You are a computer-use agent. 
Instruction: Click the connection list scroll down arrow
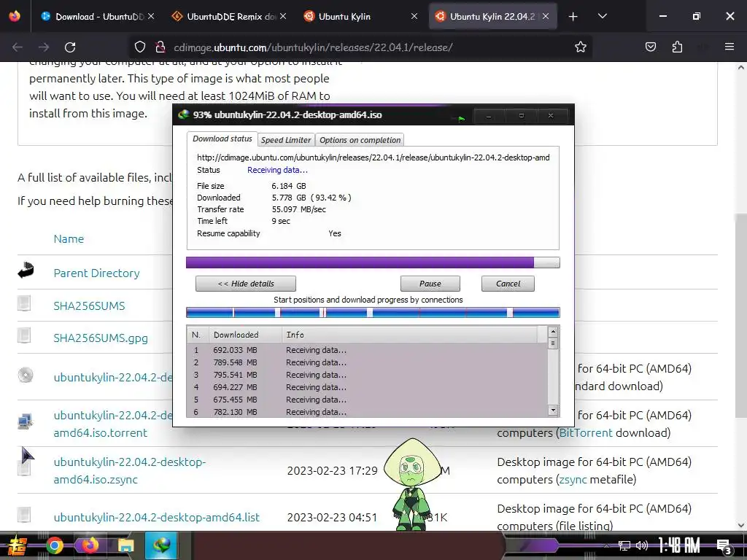click(x=553, y=410)
